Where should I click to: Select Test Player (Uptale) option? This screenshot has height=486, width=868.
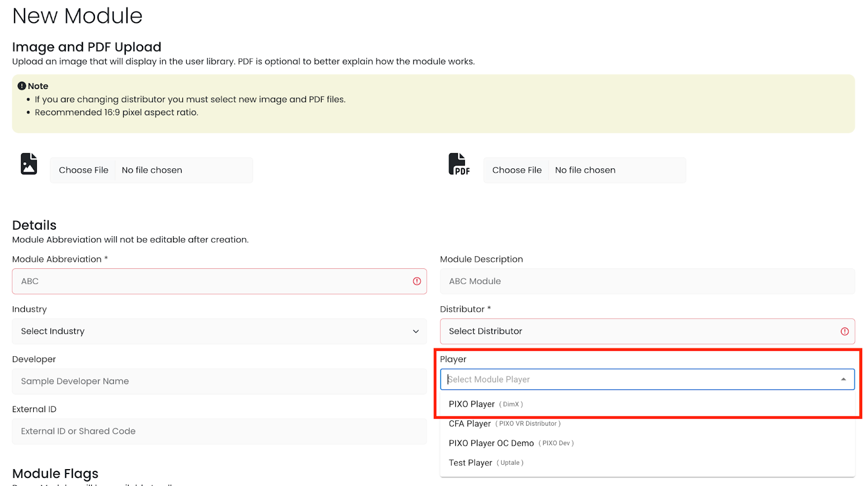647,463
